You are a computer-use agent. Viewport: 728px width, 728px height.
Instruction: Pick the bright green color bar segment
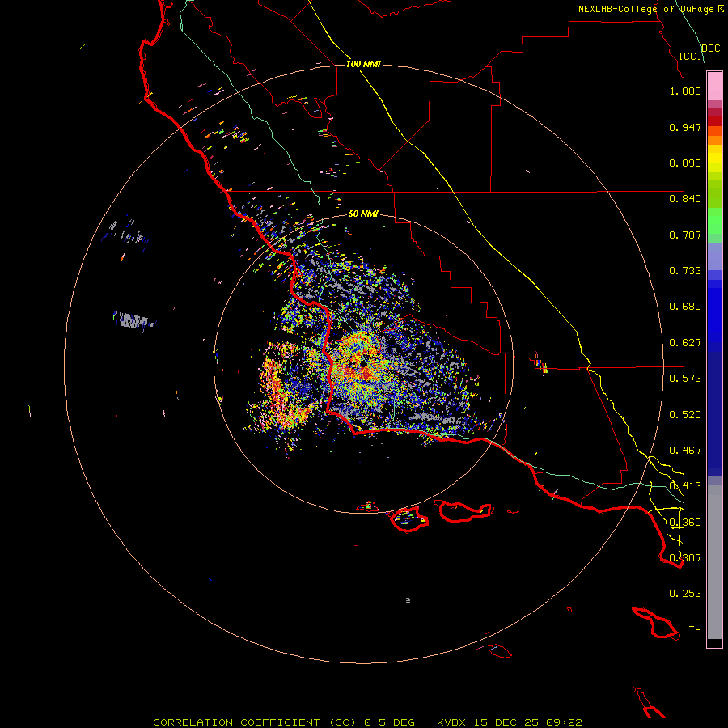click(714, 221)
